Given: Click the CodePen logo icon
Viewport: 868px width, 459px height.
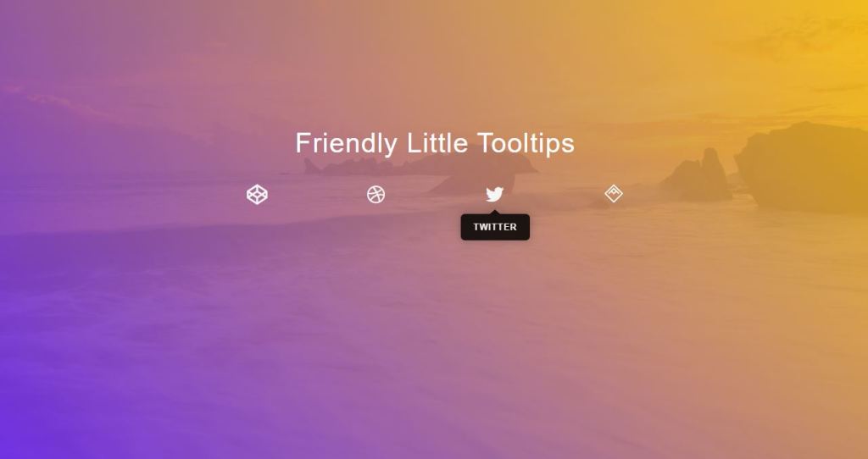Looking at the screenshot, I should click(257, 195).
